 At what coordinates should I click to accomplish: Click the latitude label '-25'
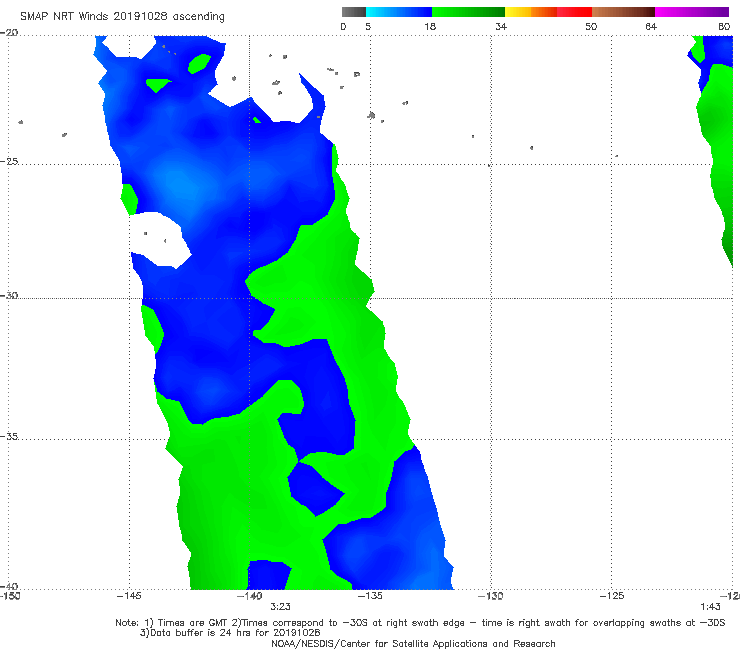tap(9, 161)
